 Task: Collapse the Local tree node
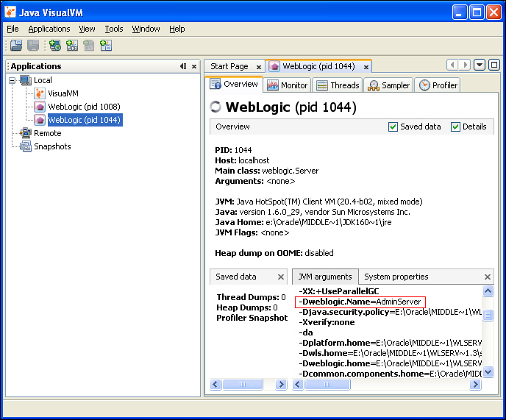[x=13, y=80]
